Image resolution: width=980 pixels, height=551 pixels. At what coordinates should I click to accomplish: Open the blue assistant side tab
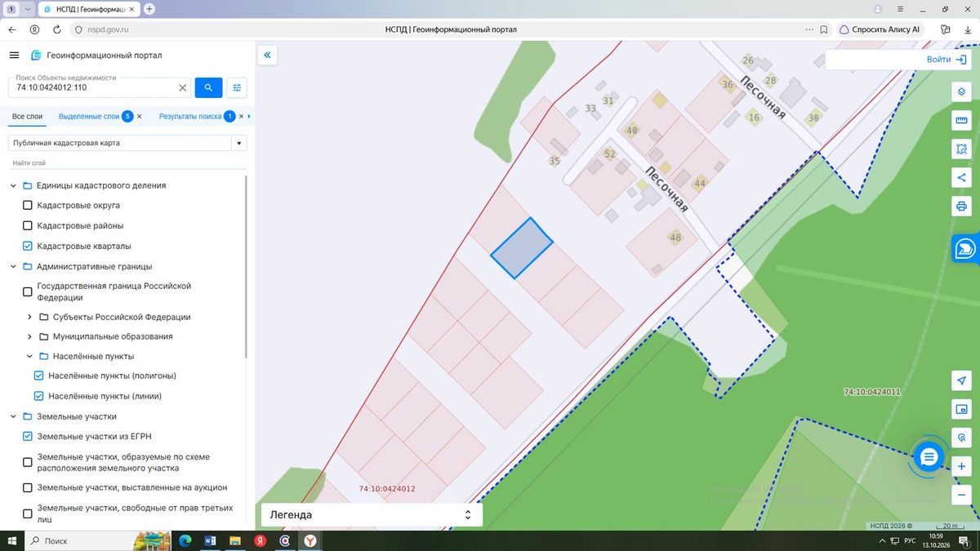tap(966, 248)
